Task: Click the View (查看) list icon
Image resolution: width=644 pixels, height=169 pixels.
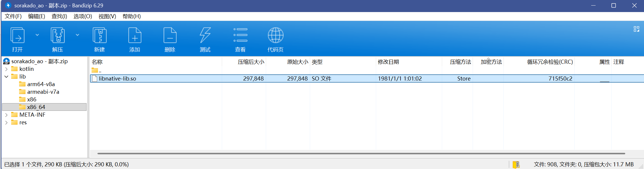Action: tap(240, 36)
